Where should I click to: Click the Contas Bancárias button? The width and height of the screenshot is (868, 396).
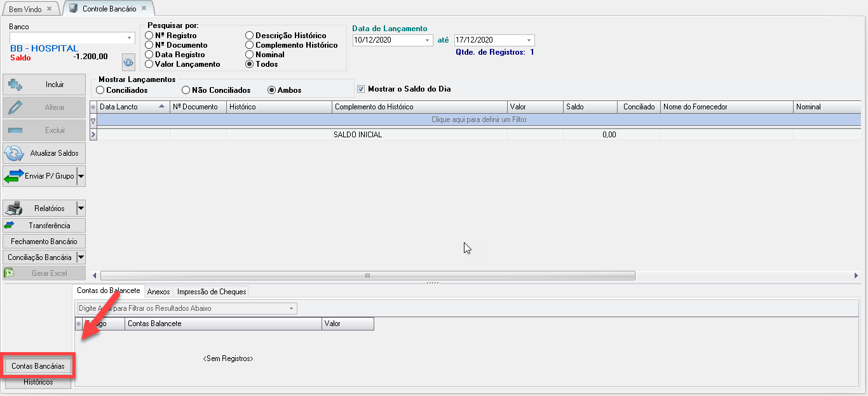(x=38, y=366)
